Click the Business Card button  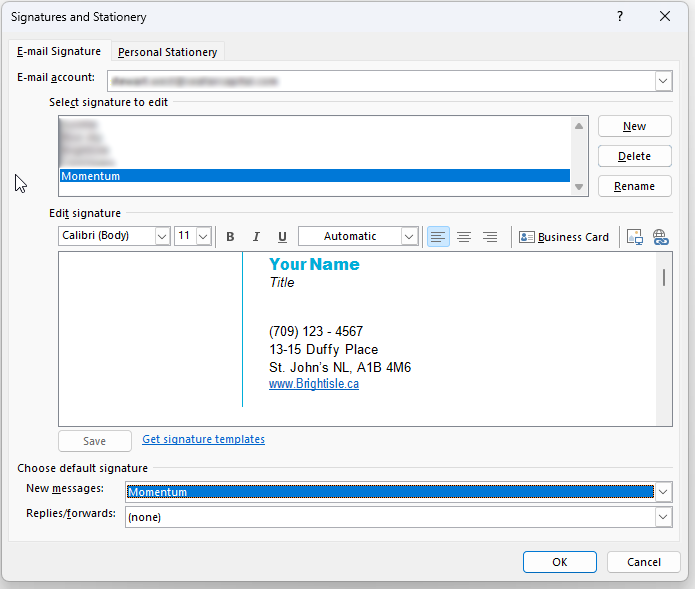[564, 237]
